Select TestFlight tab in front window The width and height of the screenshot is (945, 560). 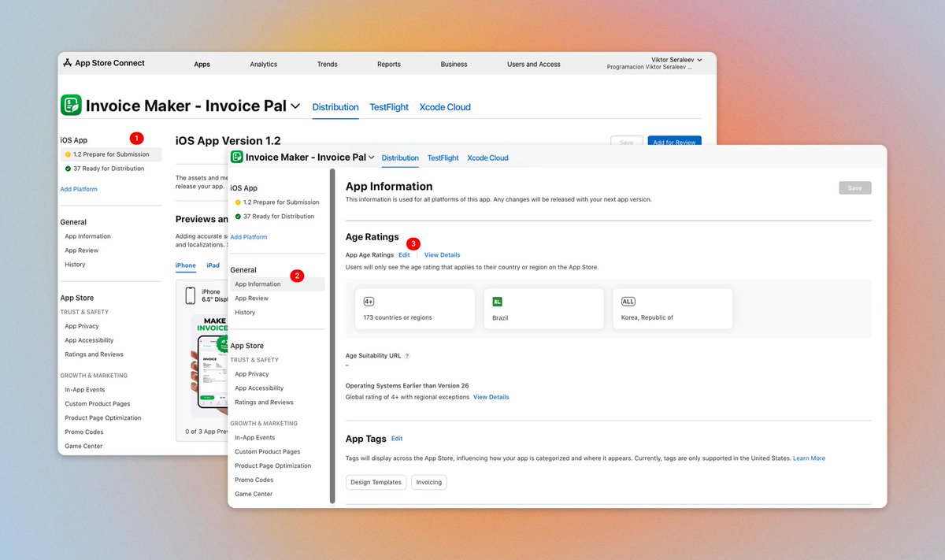point(443,158)
